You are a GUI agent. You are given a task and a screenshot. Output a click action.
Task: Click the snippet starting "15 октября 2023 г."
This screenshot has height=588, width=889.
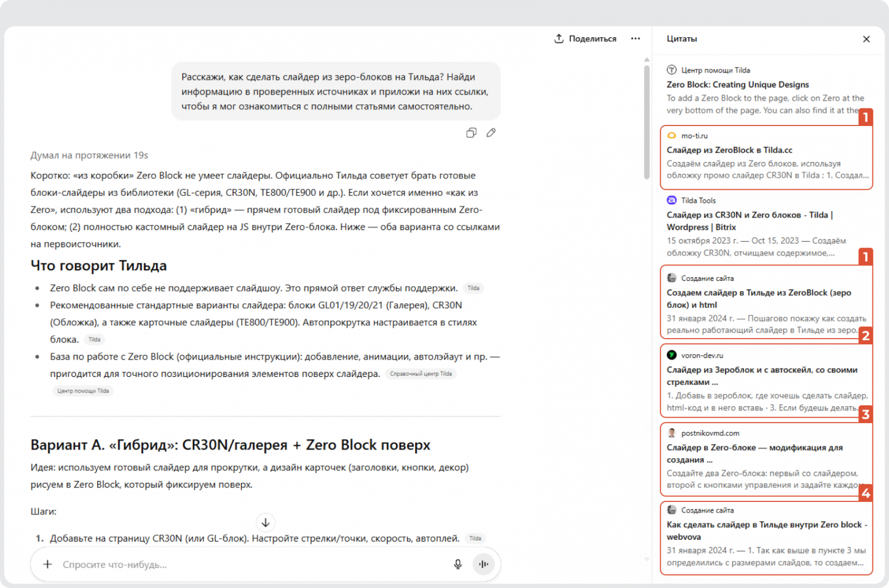tap(756, 247)
